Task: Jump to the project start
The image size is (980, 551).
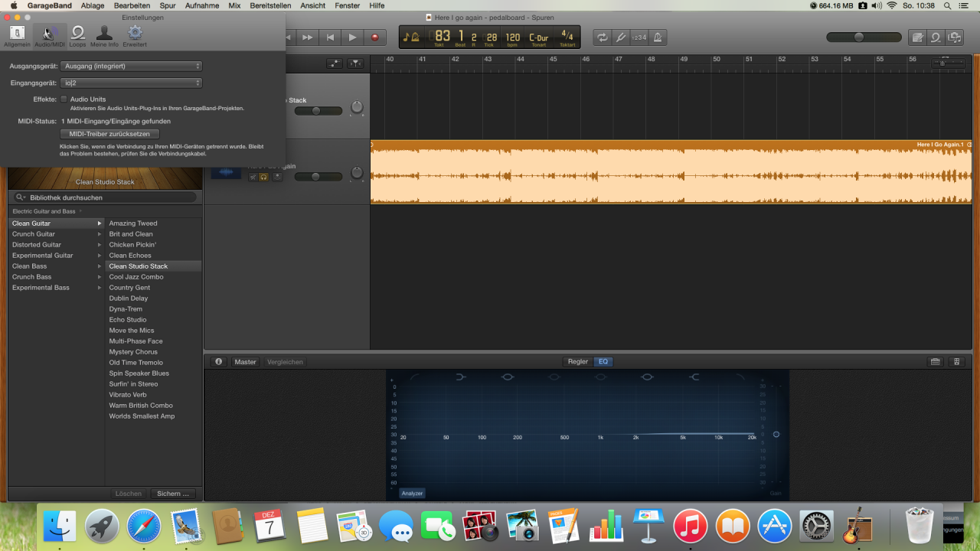Action: click(330, 37)
